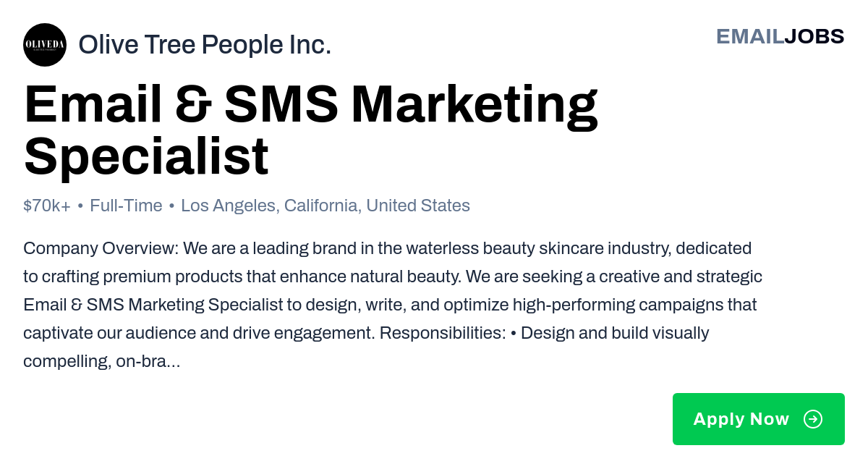Image resolution: width=868 pixels, height=456 pixels.
Task: Expand the truncated text at 'on-bra...'
Action: coord(148,361)
